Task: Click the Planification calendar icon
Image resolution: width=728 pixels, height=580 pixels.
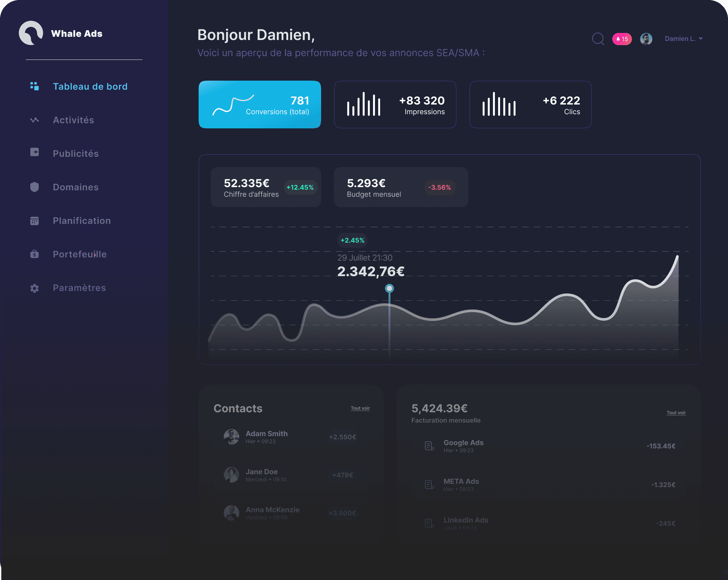Action: pyautogui.click(x=34, y=221)
